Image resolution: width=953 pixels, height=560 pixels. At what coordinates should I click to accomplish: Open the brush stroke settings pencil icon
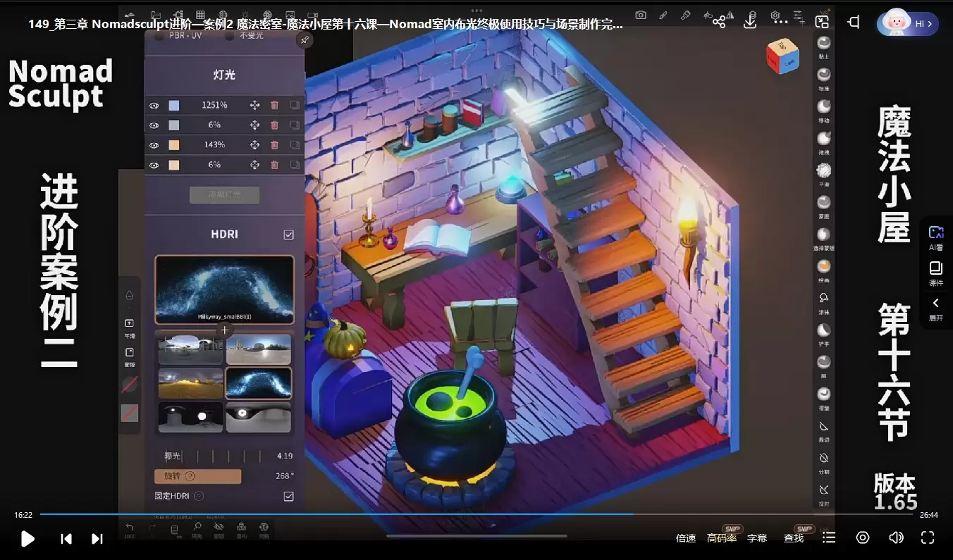tap(663, 15)
